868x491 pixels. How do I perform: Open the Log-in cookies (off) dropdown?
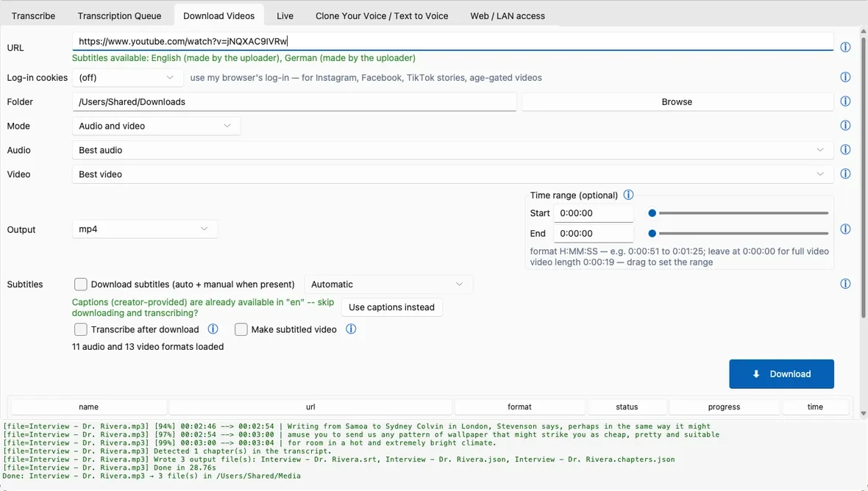(x=127, y=77)
